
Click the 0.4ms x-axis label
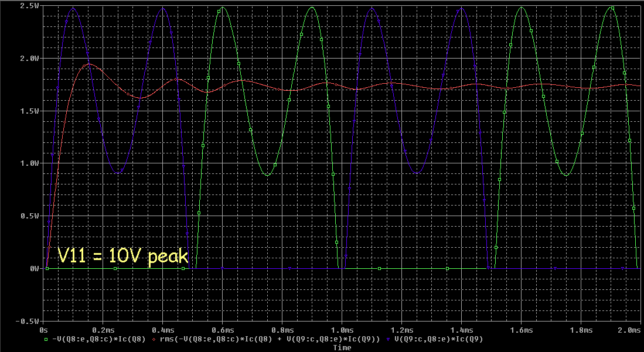click(163, 330)
